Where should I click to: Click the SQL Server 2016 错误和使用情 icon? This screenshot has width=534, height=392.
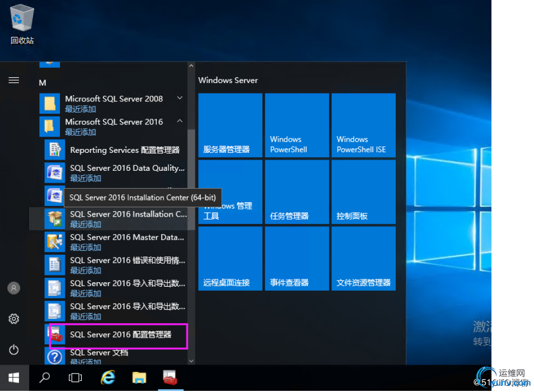click(55, 265)
